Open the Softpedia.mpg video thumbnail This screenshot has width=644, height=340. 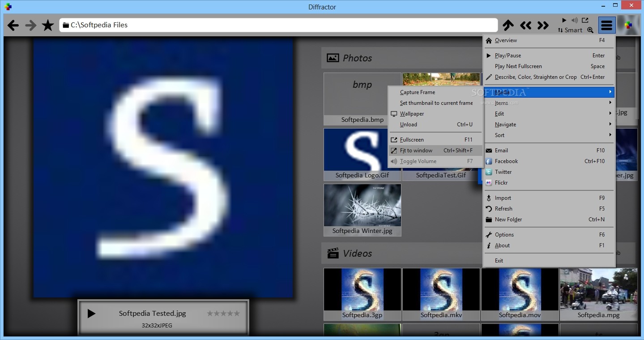(599, 294)
